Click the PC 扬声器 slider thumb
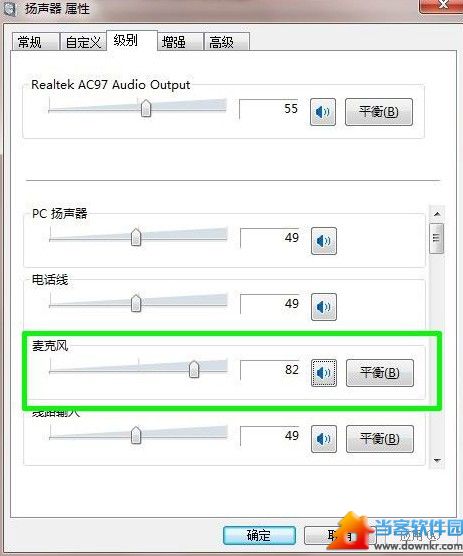The width and height of the screenshot is (463, 556). pos(136,237)
